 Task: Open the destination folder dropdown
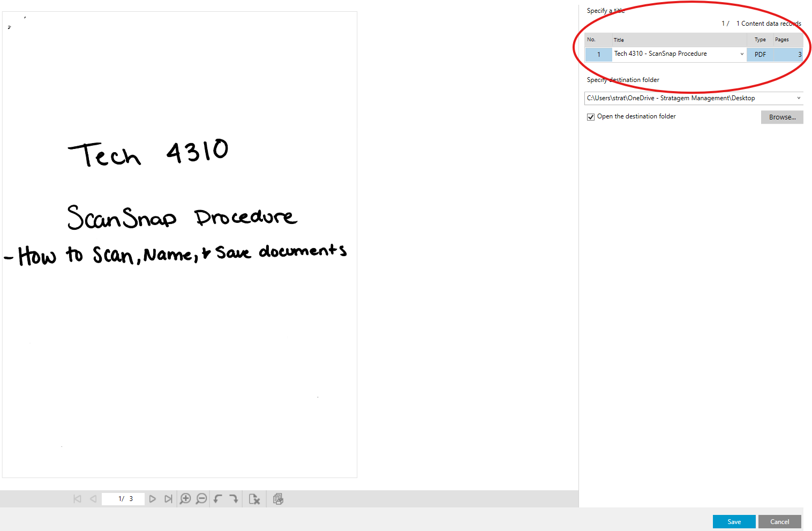coord(799,98)
